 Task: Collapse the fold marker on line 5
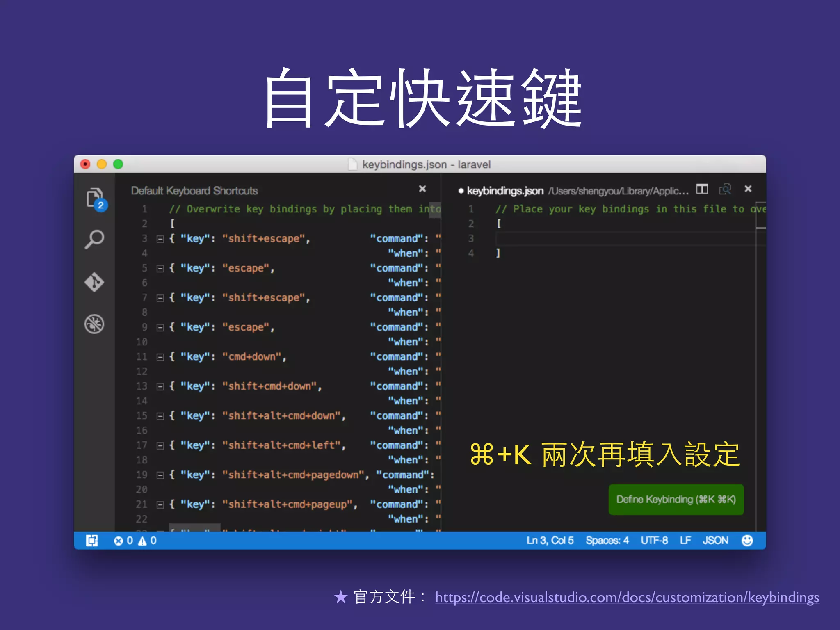pos(160,269)
